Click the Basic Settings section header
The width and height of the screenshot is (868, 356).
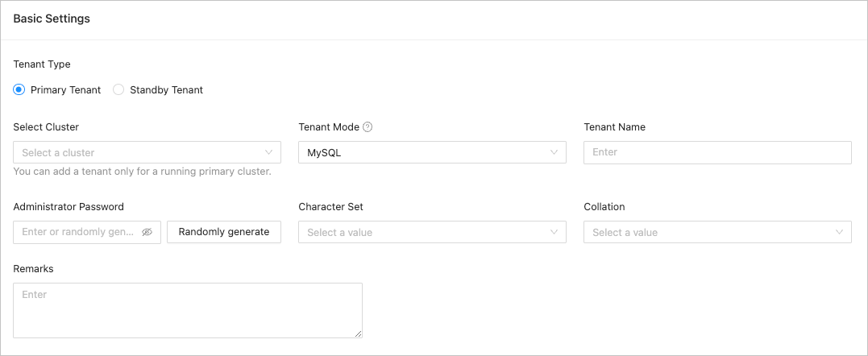point(52,19)
